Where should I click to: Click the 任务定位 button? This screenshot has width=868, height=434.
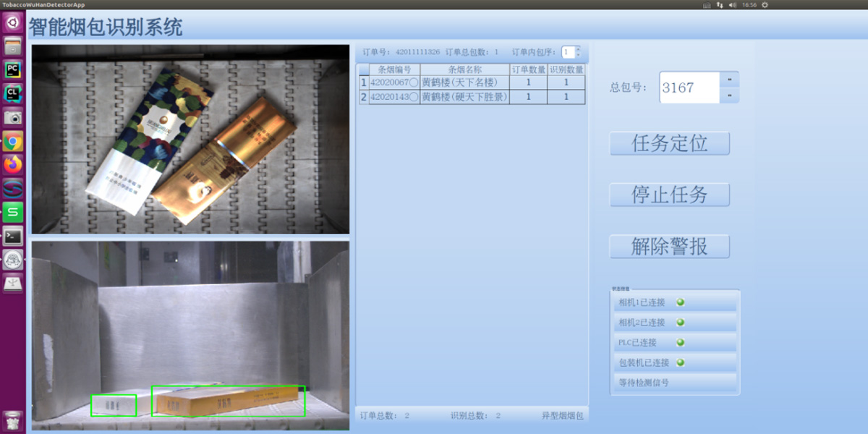[669, 143]
